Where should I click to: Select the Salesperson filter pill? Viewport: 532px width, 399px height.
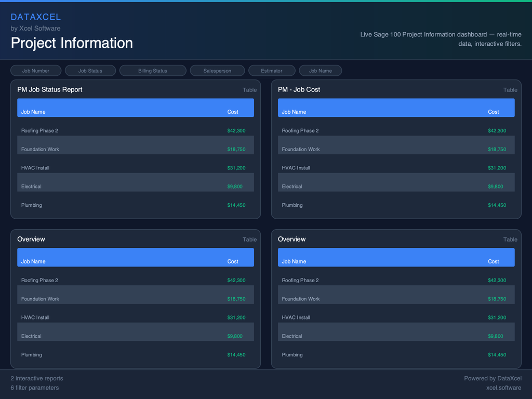[217, 71]
